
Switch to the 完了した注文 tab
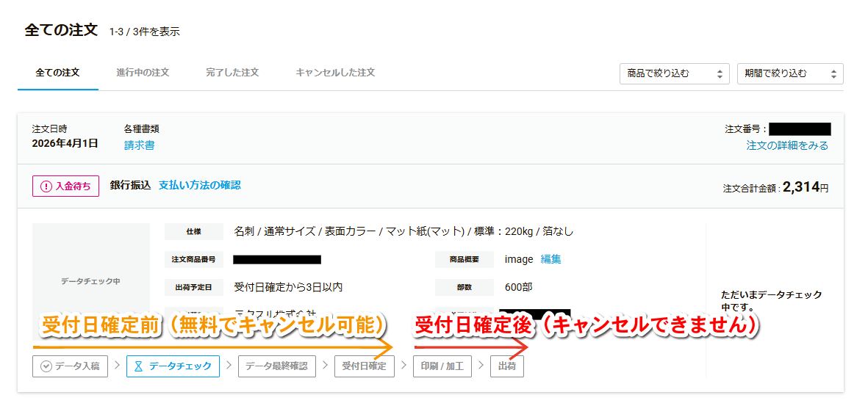tap(232, 73)
